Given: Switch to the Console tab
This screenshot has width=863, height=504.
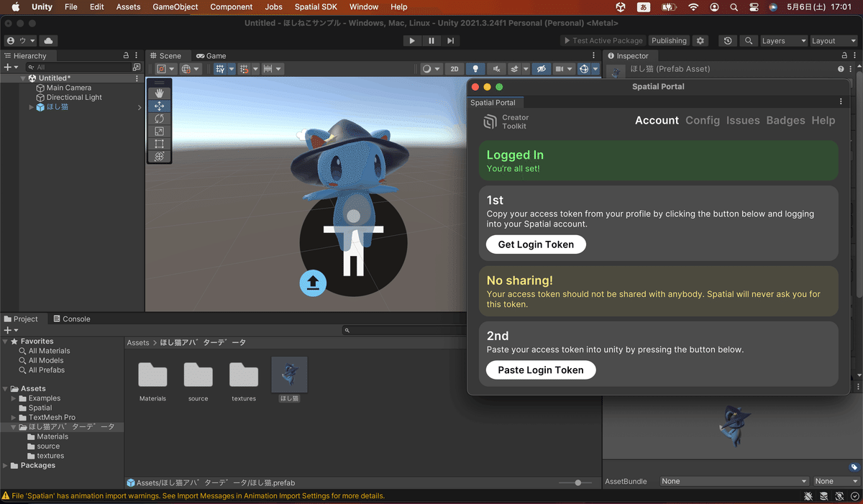Looking at the screenshot, I should click(71, 319).
